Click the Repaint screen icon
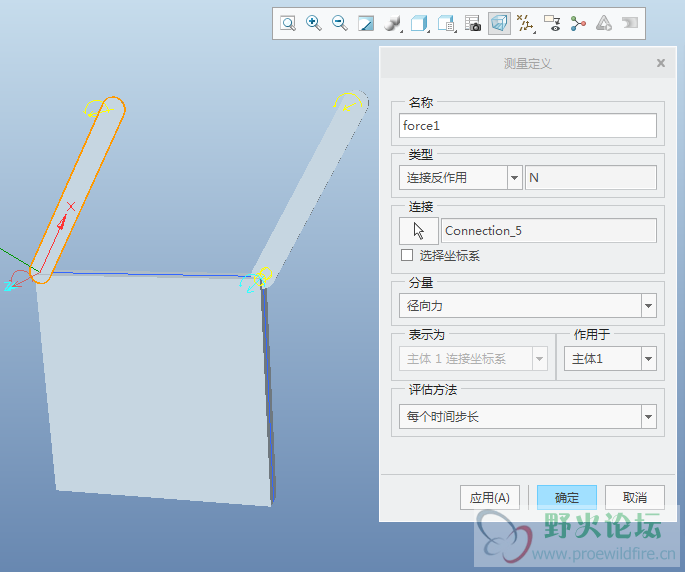 click(x=366, y=23)
